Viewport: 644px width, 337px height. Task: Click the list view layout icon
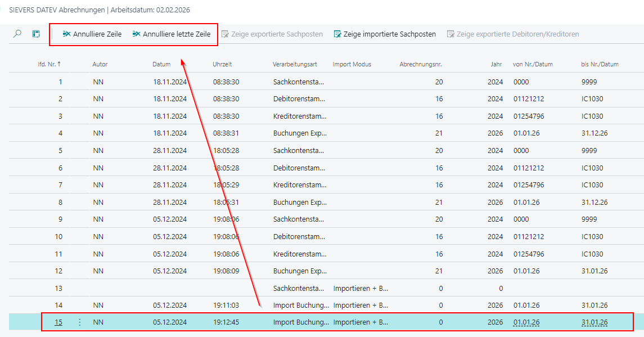click(x=36, y=34)
